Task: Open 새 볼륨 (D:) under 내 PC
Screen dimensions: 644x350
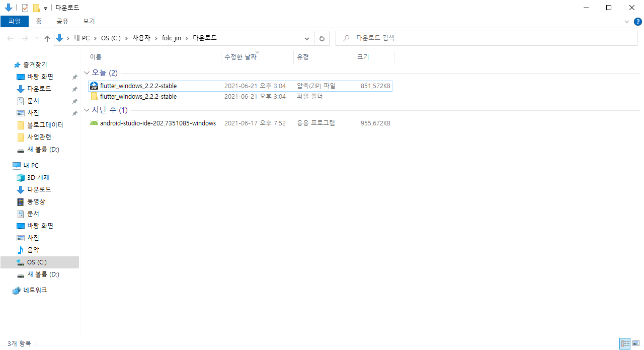Action: pos(43,274)
